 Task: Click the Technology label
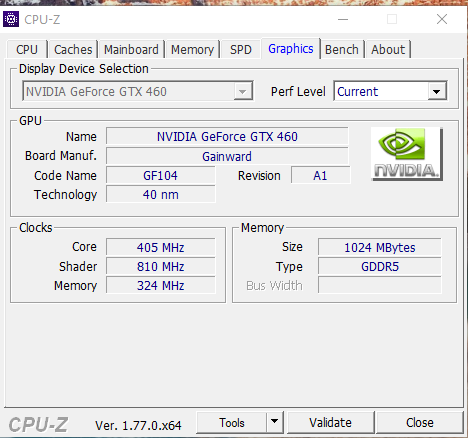65,195
